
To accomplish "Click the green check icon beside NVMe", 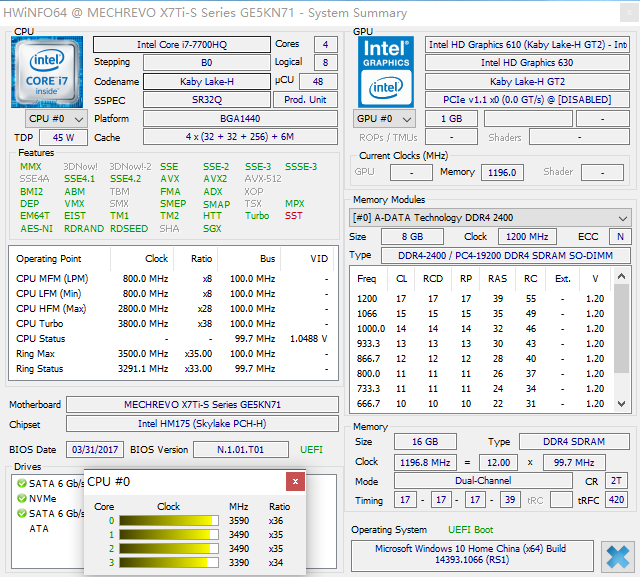I will (21, 497).
